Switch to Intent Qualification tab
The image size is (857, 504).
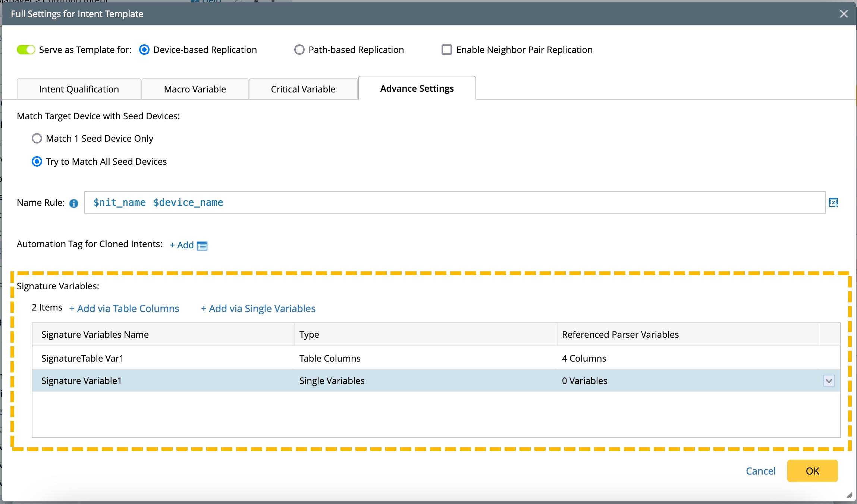pos(79,89)
